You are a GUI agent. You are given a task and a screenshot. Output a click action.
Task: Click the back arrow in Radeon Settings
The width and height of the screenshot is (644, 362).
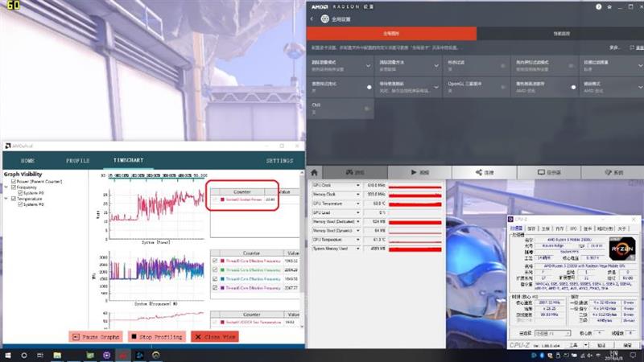coord(313,19)
